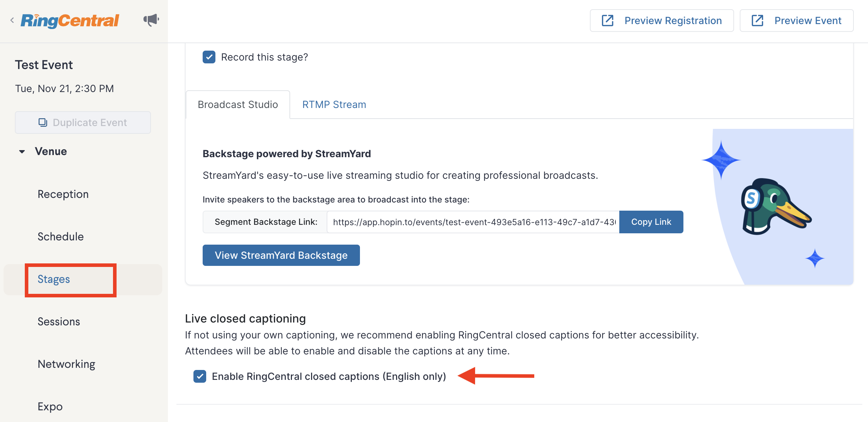Viewport: 868px width, 422px height.
Task: Click the event date Tue, Nov 21, 2:30 PM
Action: click(x=64, y=89)
